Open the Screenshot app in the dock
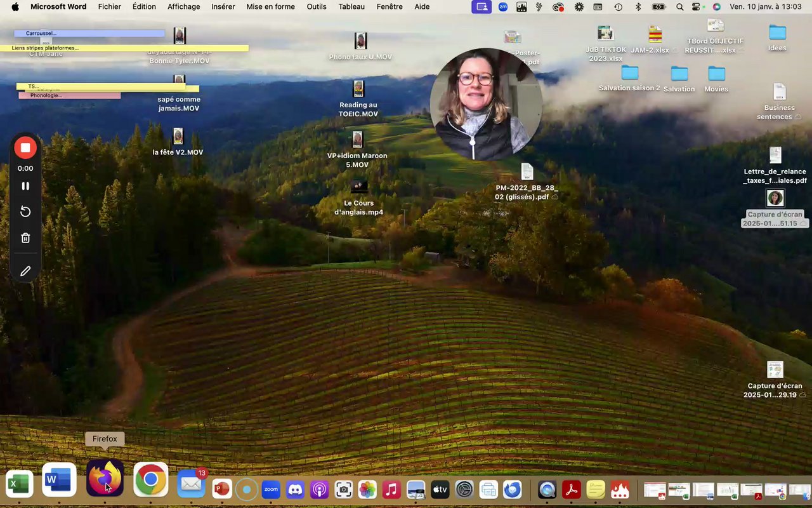Image resolution: width=812 pixels, height=508 pixels. point(344,489)
